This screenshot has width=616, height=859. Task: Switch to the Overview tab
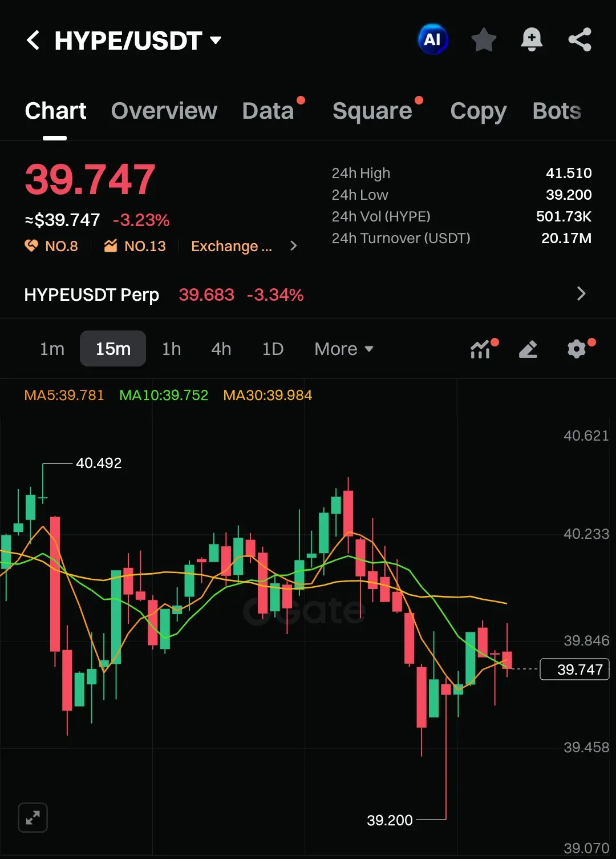point(164,111)
